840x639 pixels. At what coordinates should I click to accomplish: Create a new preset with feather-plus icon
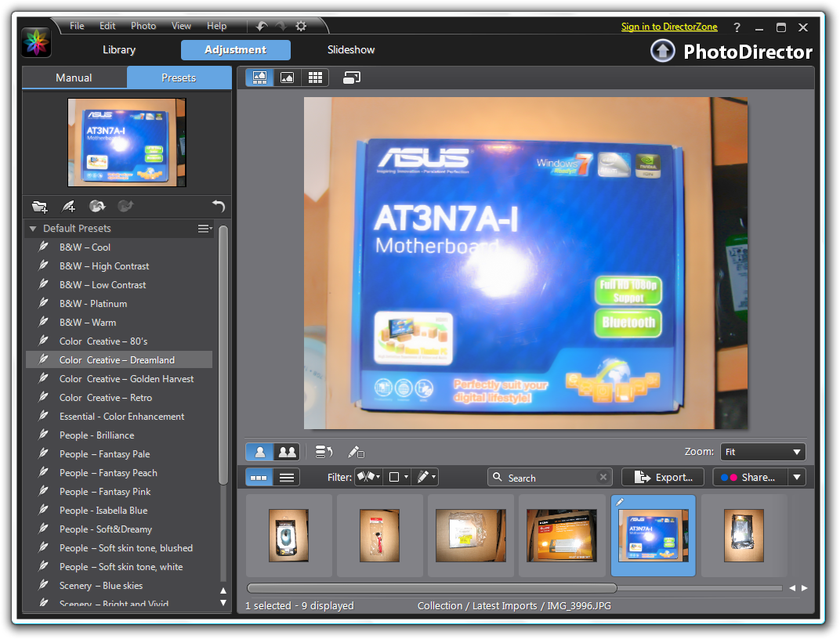tap(69, 206)
